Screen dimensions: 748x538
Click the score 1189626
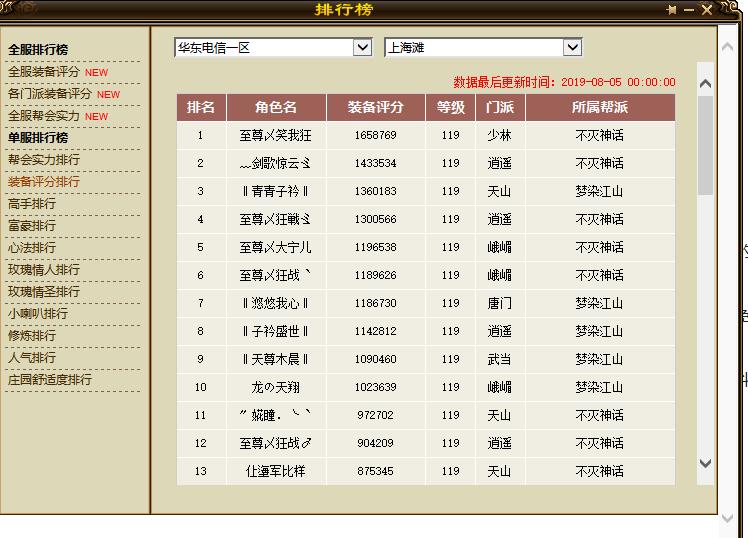coord(375,275)
